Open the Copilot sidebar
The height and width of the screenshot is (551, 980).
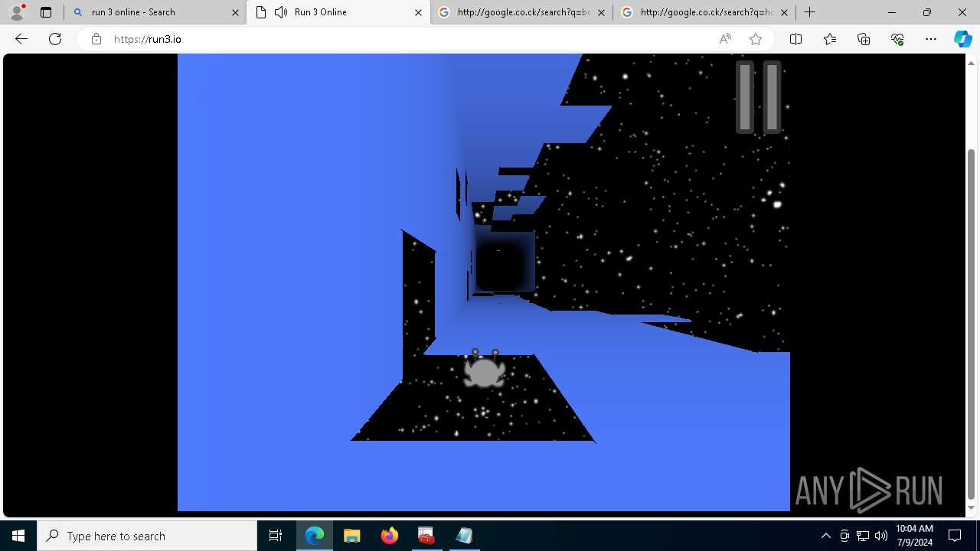(962, 39)
